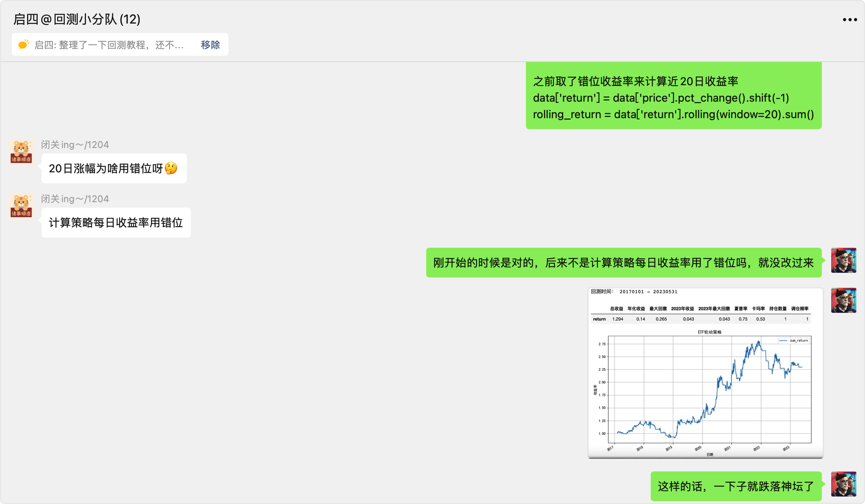Open pinned message '启四: 整理了一下回测教程'
The height and width of the screenshot is (504, 865).
[109, 45]
